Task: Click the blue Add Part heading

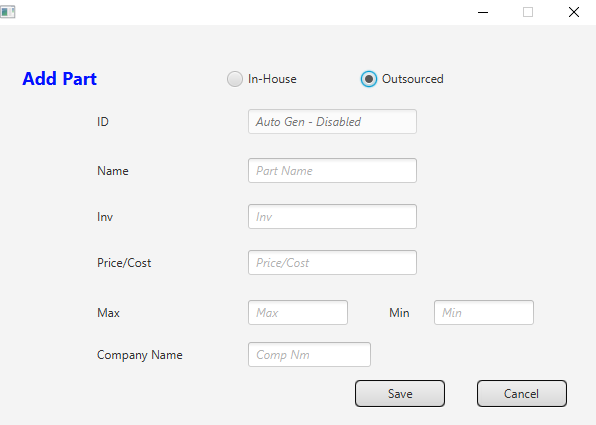Action: (x=60, y=79)
